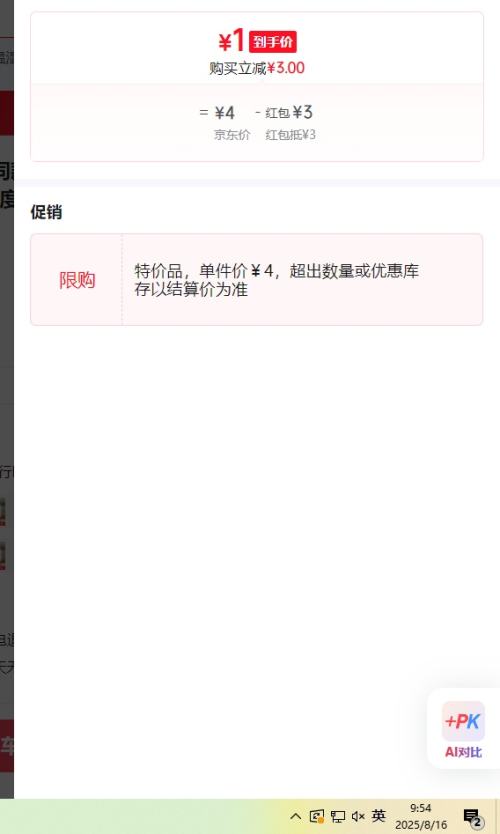Click the 促销 section heading
Screen dimensions: 500x834
(46, 212)
